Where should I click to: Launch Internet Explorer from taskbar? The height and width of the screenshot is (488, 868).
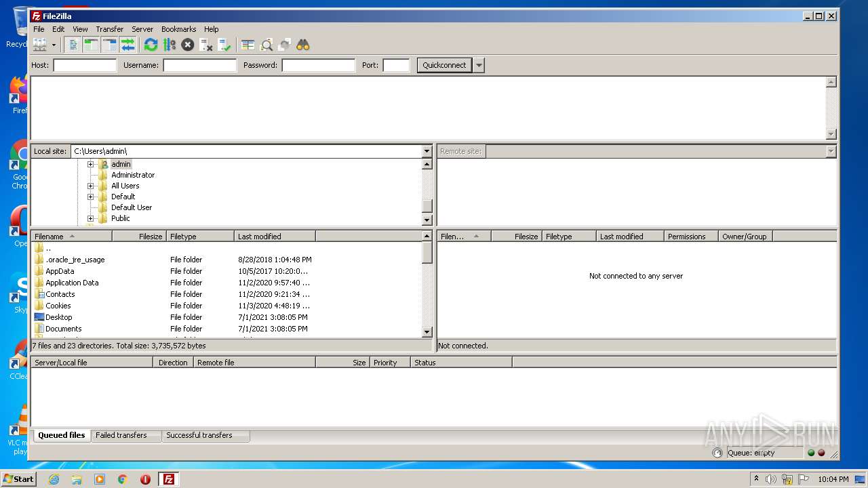tap(54, 479)
